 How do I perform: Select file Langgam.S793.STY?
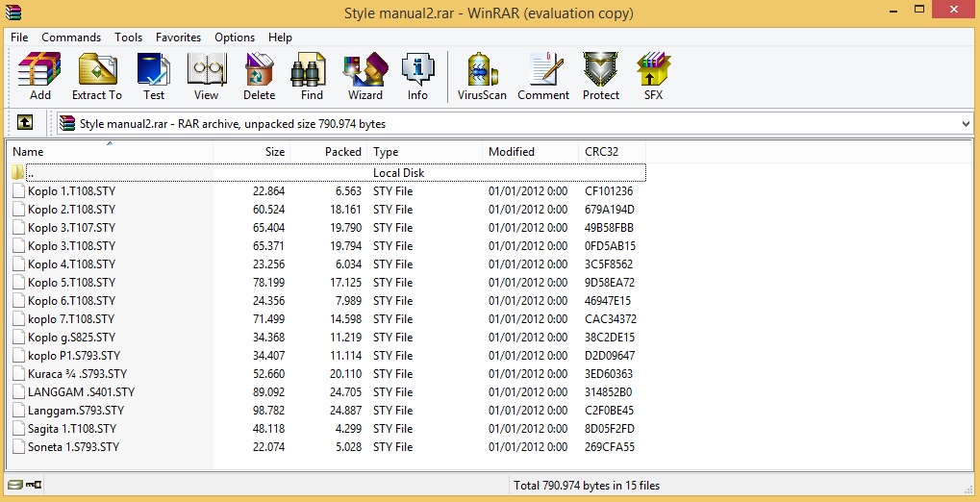coord(76,410)
